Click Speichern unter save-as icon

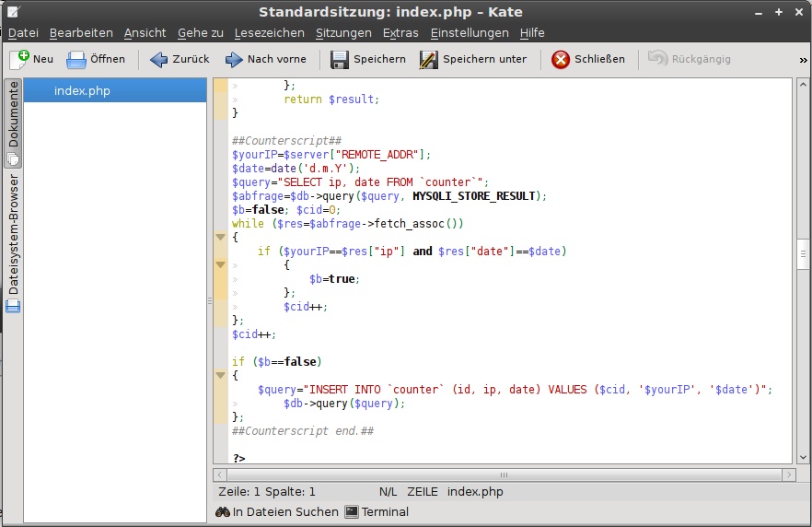(x=428, y=59)
